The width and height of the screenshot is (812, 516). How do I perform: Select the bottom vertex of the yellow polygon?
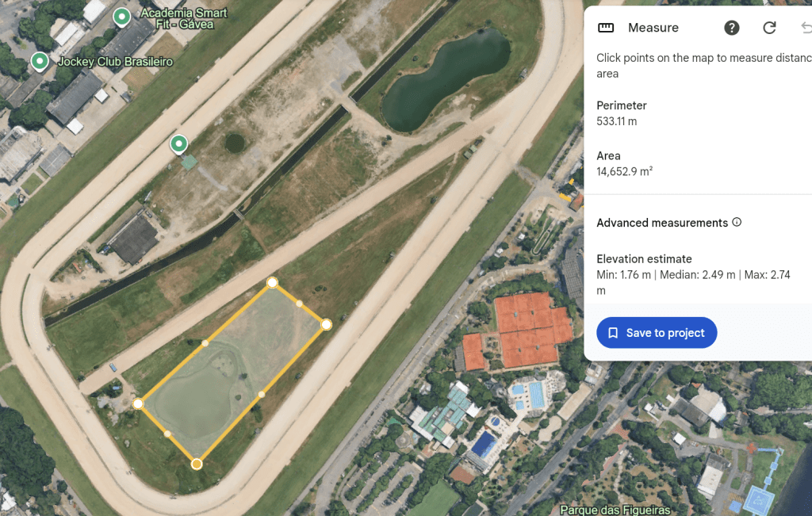197,464
